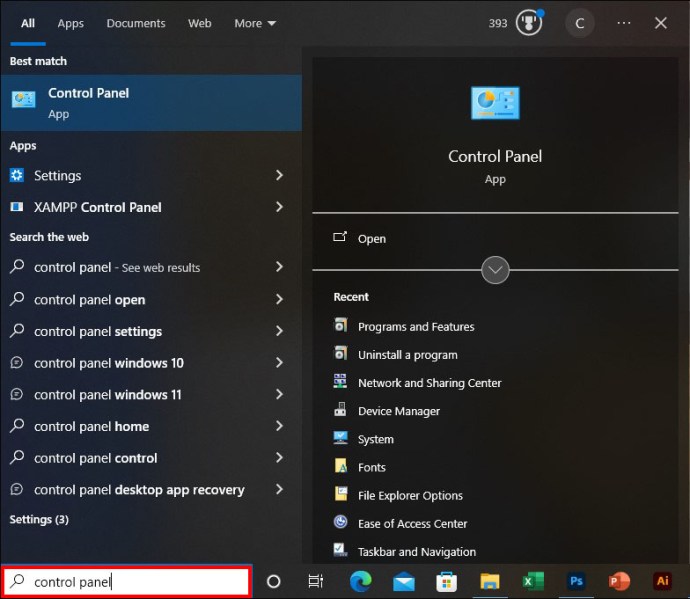
Task: Open Network and Sharing Center link
Action: tap(429, 383)
